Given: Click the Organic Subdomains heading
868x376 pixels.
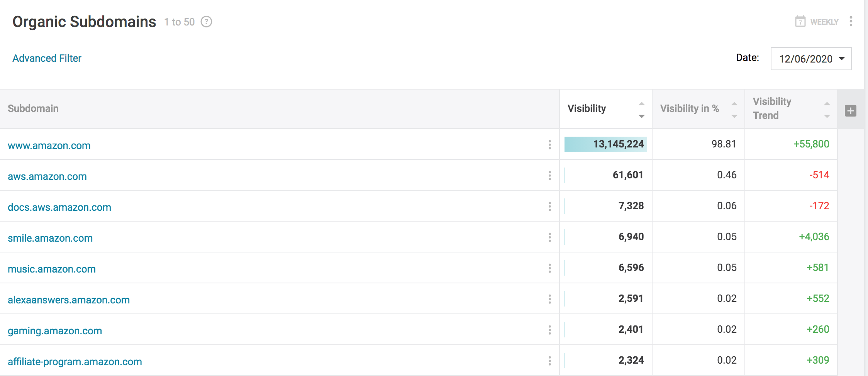Looking at the screenshot, I should coord(84,22).
